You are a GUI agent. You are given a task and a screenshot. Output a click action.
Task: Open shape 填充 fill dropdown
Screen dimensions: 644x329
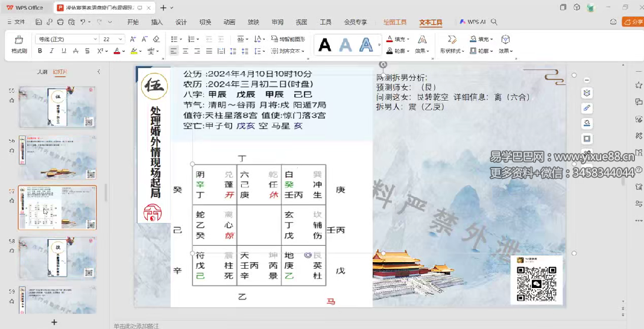pos(481,39)
